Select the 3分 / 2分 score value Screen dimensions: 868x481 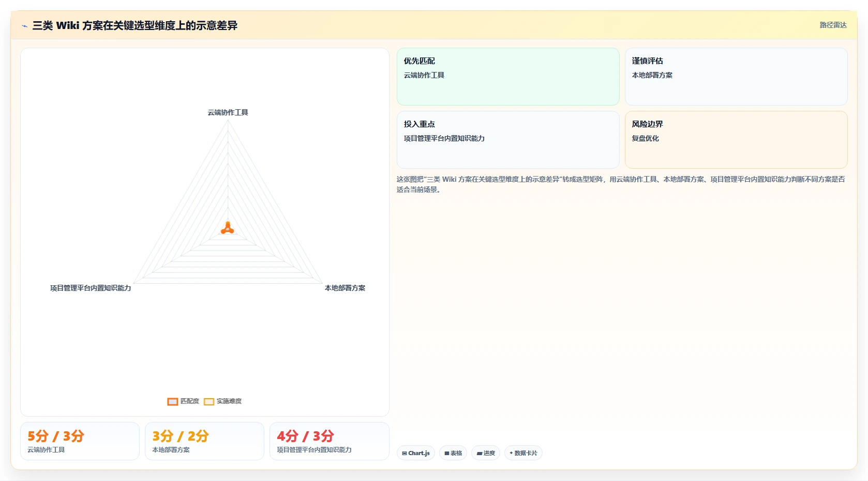[181, 436]
